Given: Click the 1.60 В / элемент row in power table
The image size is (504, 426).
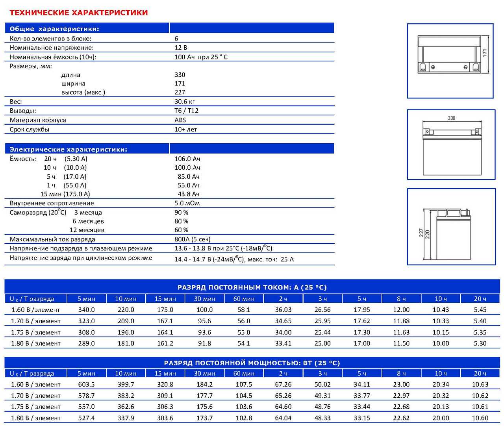Looking at the screenshot, I should [x=252, y=385].
